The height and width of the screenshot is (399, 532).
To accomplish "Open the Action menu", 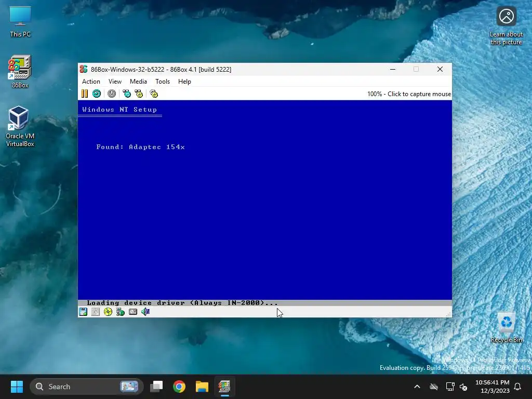I will [91, 82].
